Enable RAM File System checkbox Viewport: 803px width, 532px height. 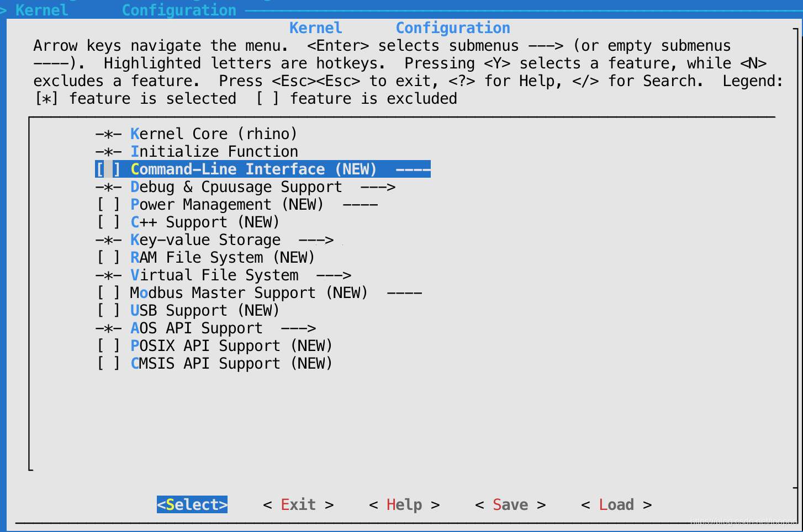108,258
